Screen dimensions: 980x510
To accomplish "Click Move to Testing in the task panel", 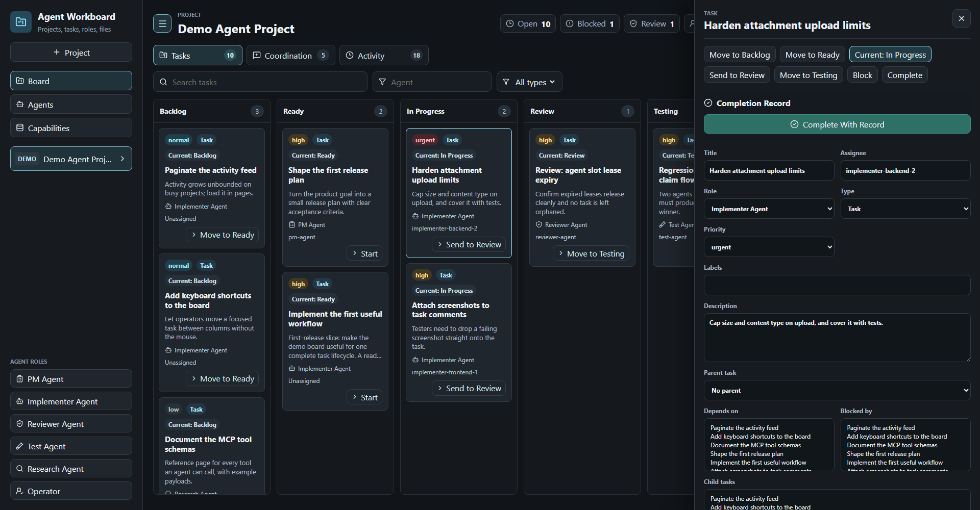I will pyautogui.click(x=808, y=75).
